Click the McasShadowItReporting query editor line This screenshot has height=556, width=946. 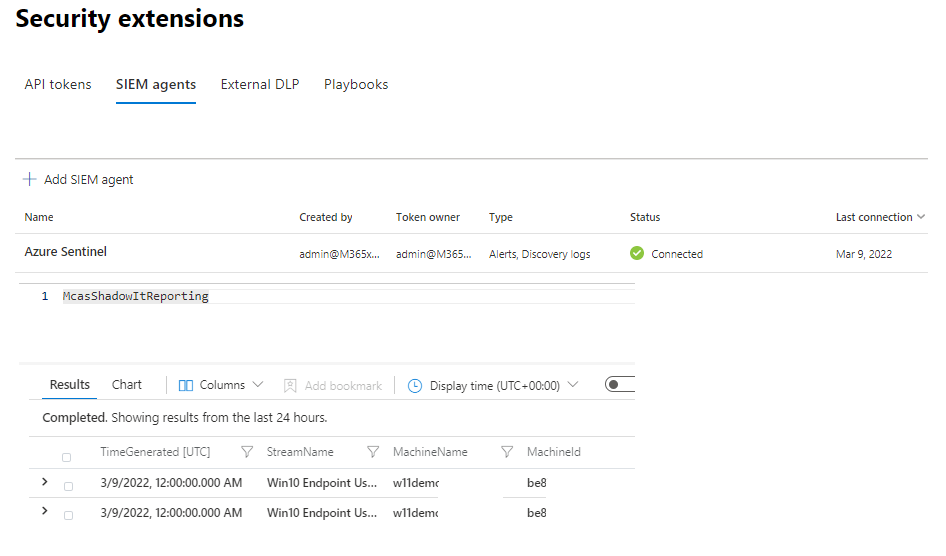tap(136, 297)
